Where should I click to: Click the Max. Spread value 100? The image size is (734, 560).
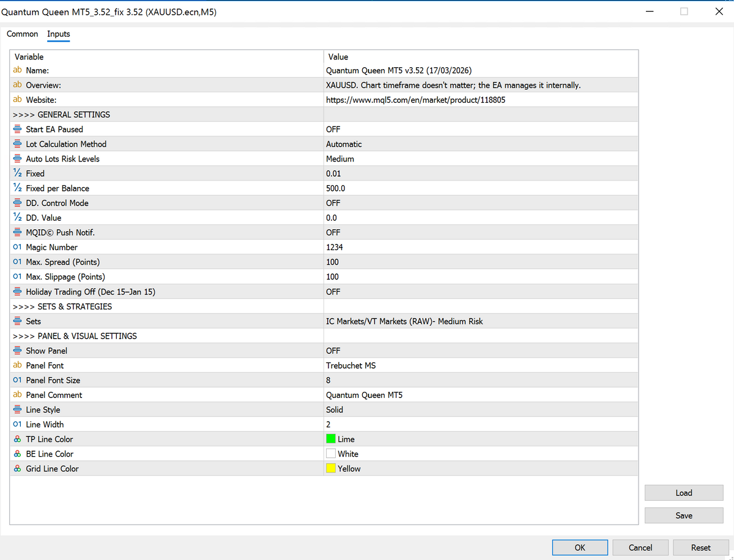(333, 262)
